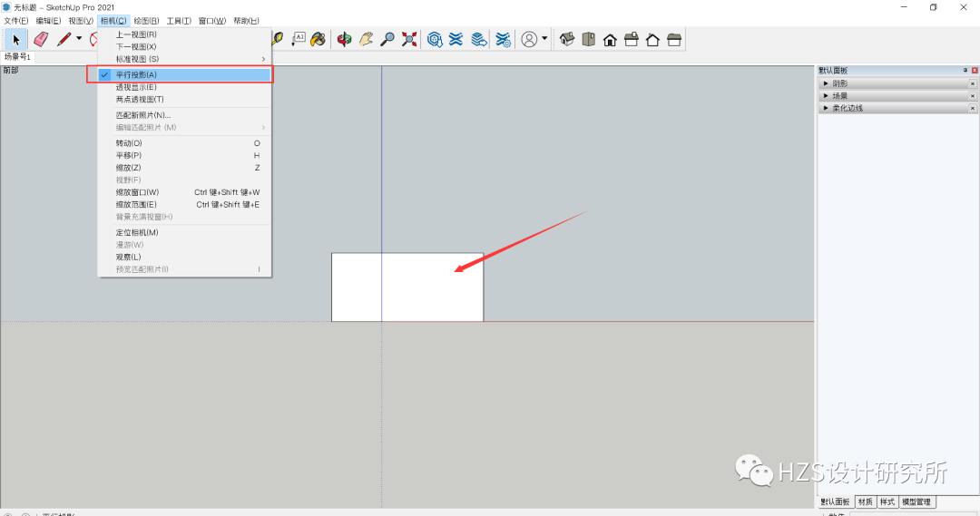This screenshot has height=516, width=980.
Task: Choose 下一视图(X) from camera menu
Action: [184, 47]
